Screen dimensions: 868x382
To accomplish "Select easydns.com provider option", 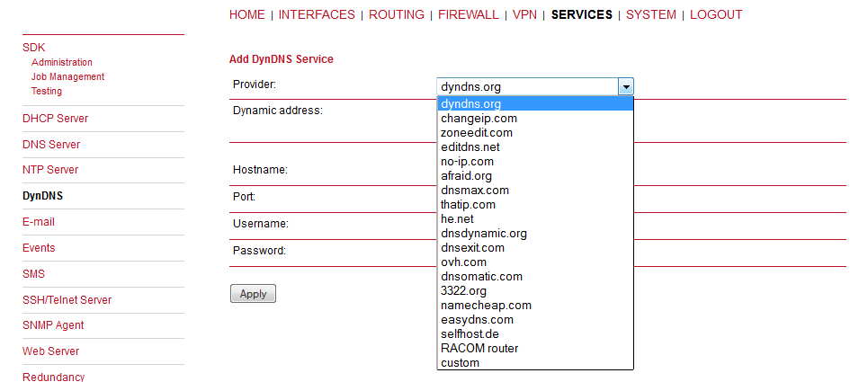I will (x=535, y=319).
